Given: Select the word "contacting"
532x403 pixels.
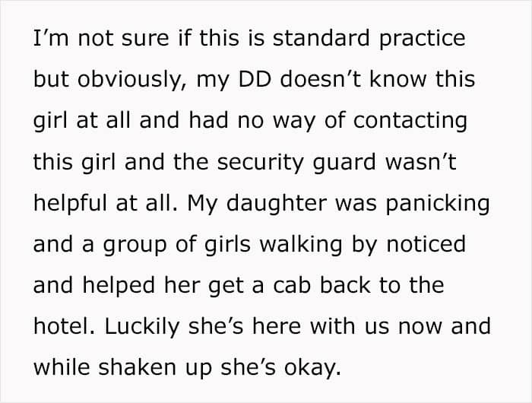Looking at the screenshot, I should tap(410, 122).
